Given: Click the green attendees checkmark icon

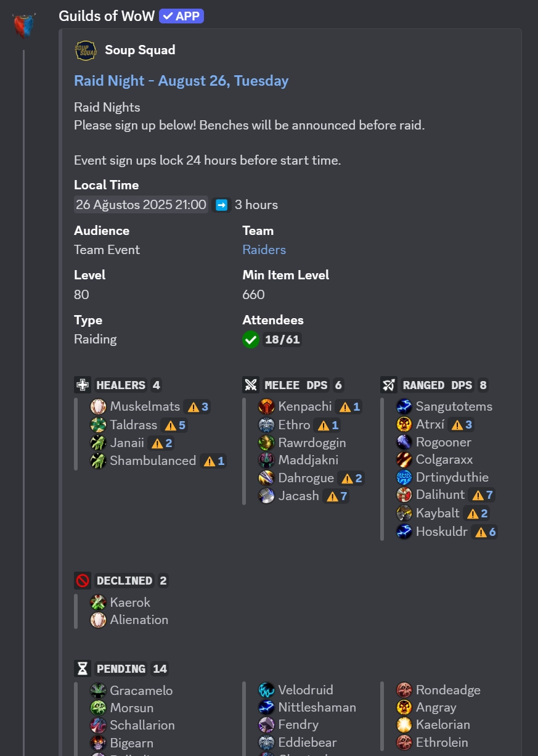Looking at the screenshot, I should (250, 339).
